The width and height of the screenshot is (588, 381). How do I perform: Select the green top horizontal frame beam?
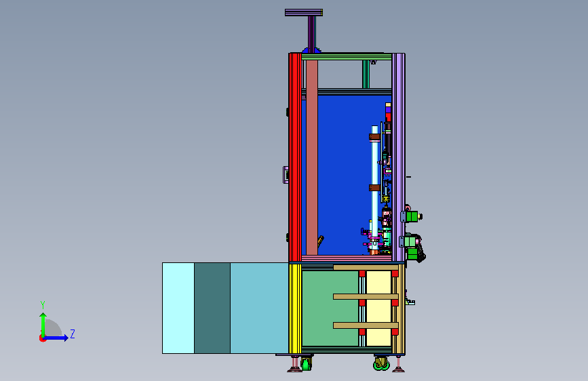(347, 57)
